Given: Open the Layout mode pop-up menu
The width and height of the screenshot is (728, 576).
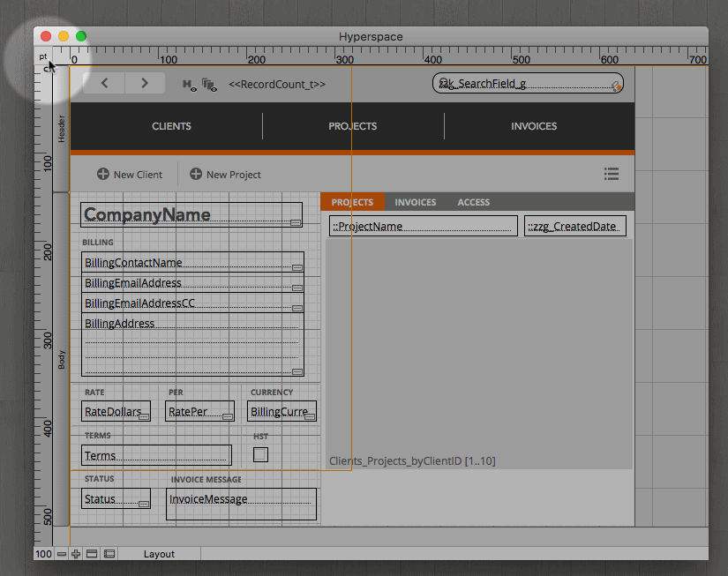Looking at the screenshot, I should click(x=159, y=554).
